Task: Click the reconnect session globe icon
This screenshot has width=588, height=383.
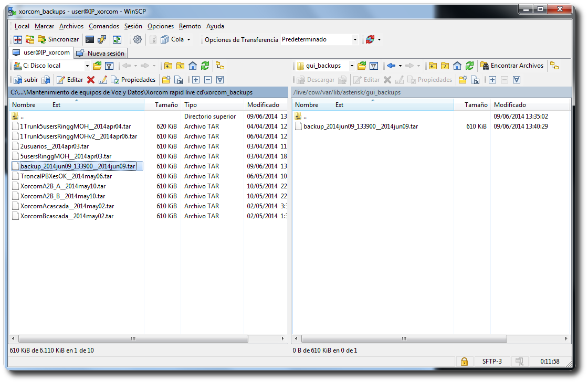Action: pyautogui.click(x=370, y=39)
